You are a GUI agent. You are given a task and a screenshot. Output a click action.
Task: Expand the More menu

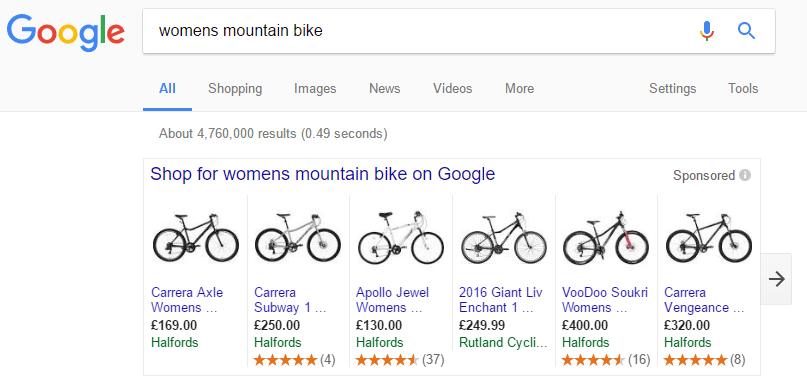(519, 89)
